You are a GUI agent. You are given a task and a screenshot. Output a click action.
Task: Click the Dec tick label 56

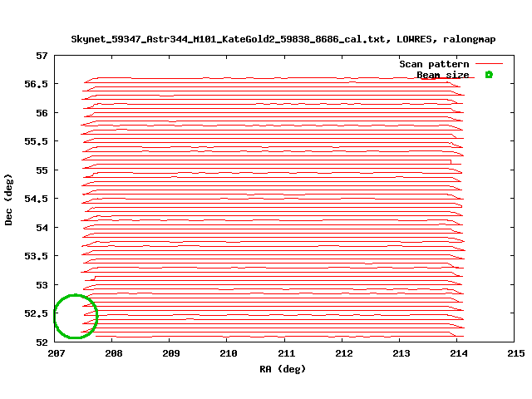pos(42,113)
